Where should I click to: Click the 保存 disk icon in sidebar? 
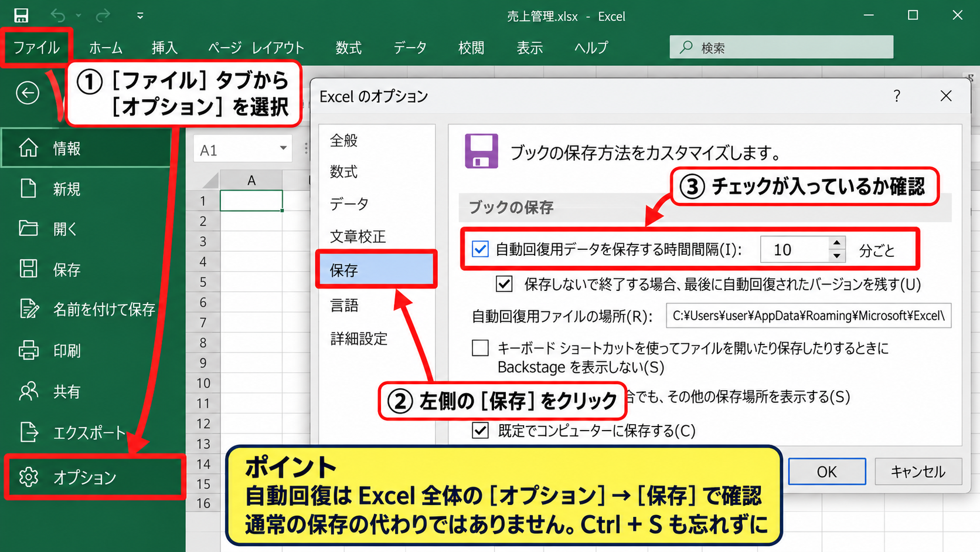pos(28,269)
